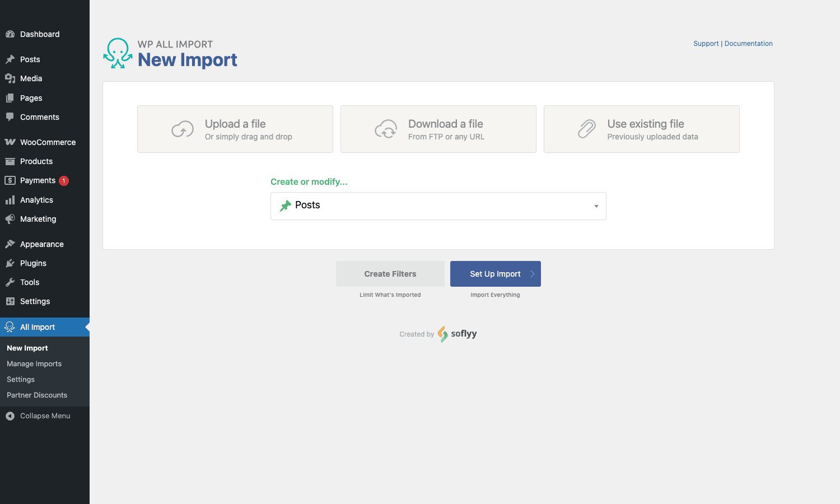
Task: Click the Dashboard gauge icon in sidebar
Action: point(10,34)
